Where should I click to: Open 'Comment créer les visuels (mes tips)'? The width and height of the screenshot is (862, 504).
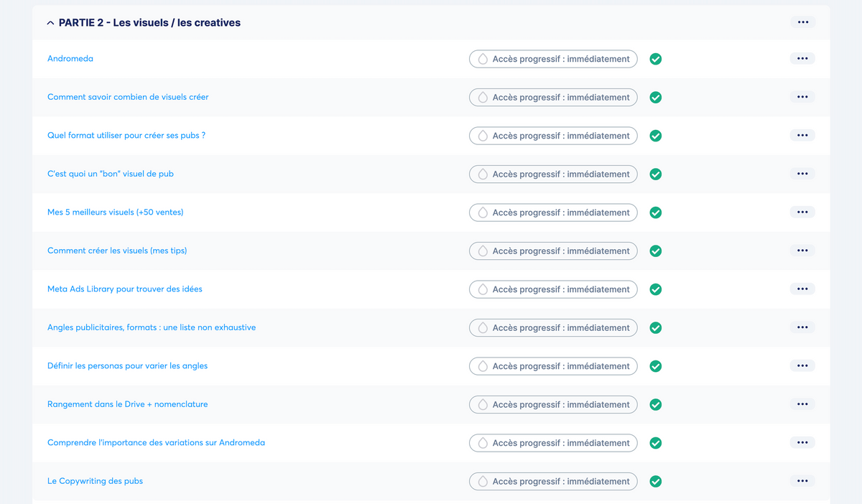(117, 251)
